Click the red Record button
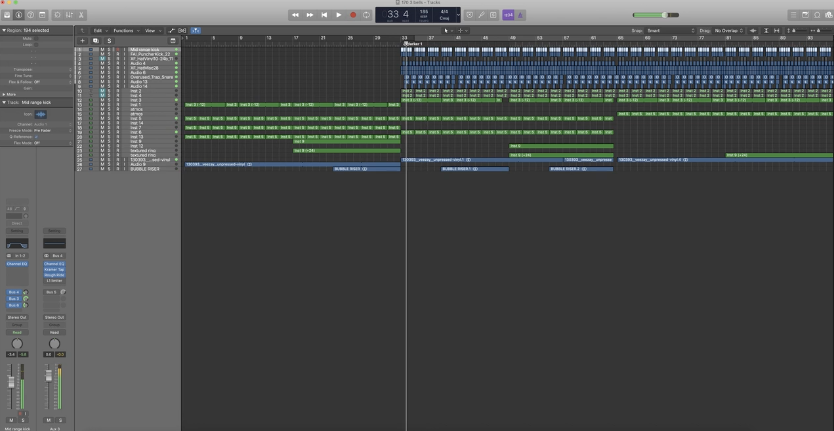This screenshot has height=431, width=834. (353, 15)
